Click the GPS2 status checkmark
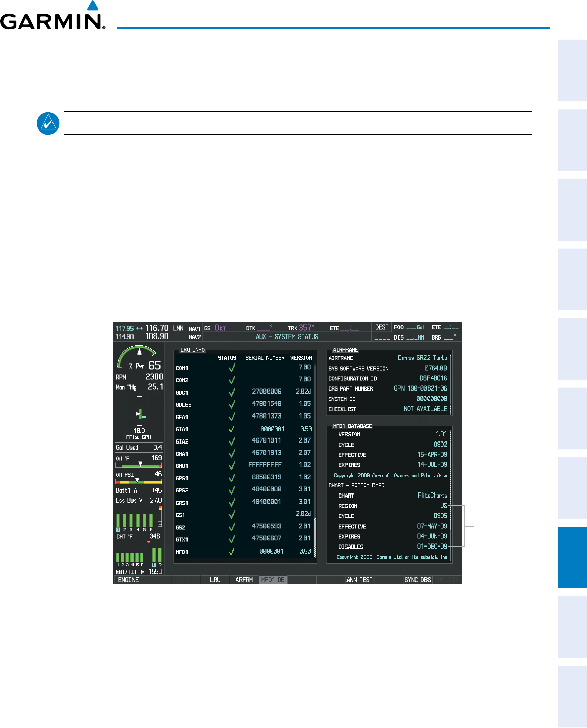Screen dimensions: 587x728 (232, 490)
